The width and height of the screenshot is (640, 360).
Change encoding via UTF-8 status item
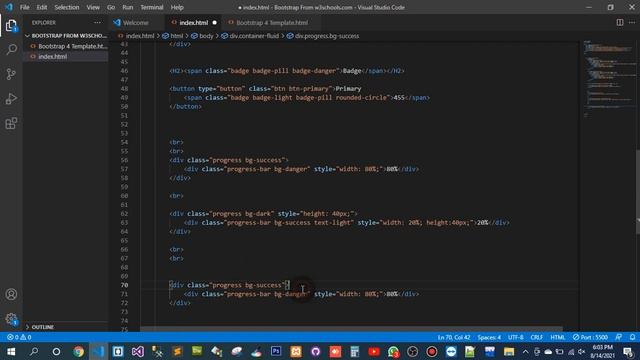click(x=516, y=337)
